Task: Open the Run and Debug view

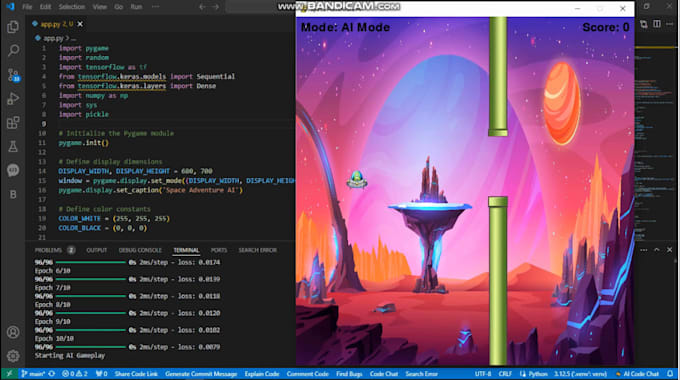Action: 13,99
